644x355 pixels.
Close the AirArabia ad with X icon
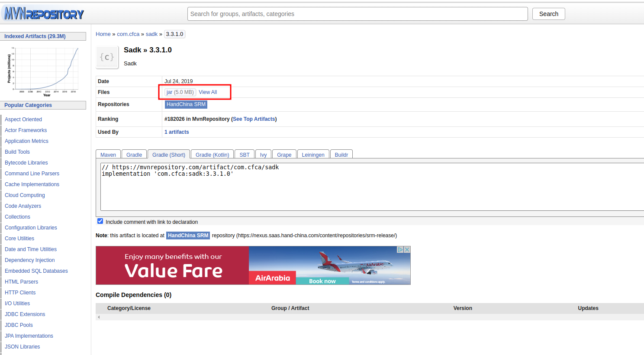click(x=407, y=249)
